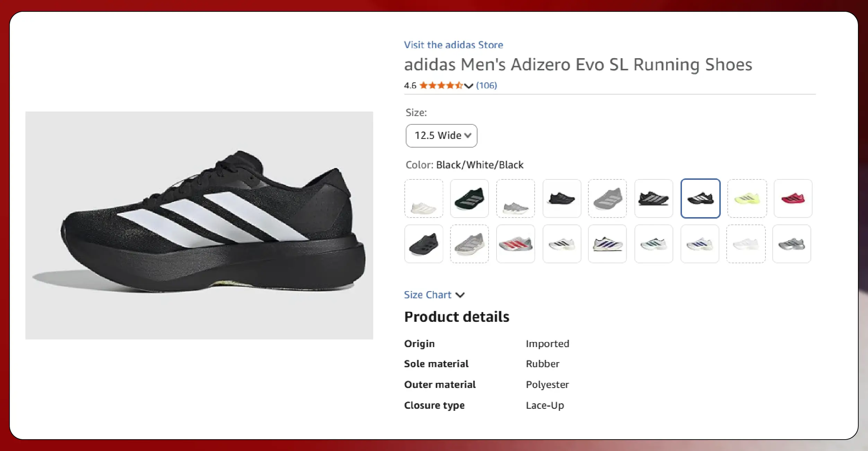868x451 pixels.
Task: Choose the dark charcoal shoe in second row
Action: 423,244
